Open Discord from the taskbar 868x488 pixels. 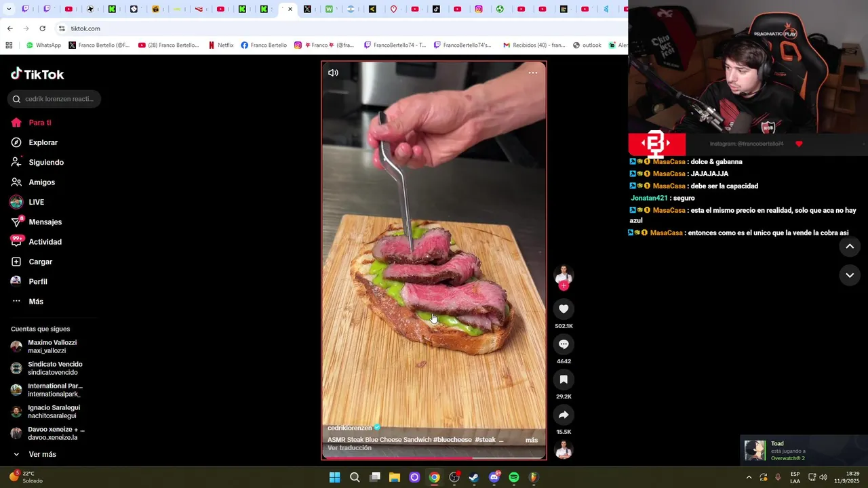(x=494, y=477)
